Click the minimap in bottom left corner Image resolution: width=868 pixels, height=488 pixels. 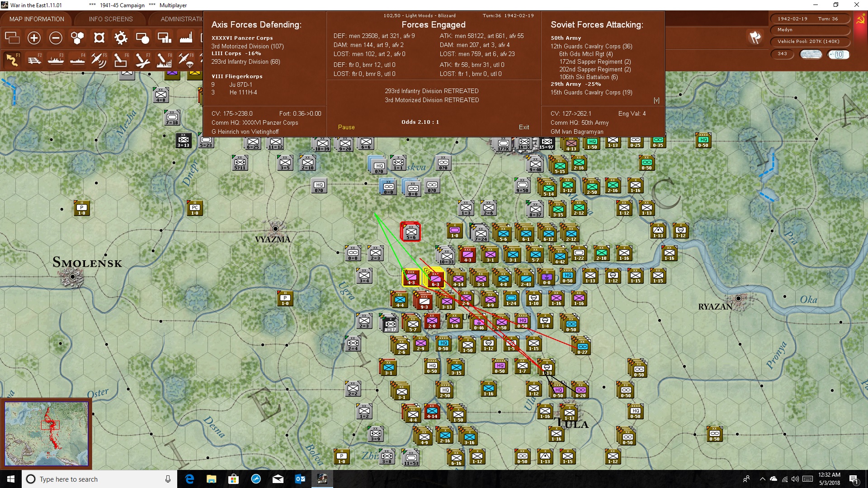click(x=47, y=434)
